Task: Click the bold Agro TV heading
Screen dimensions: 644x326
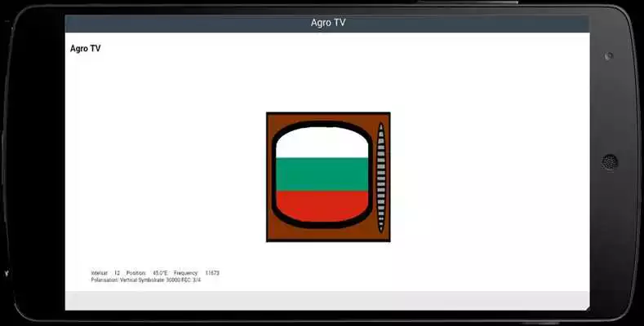Action: click(86, 48)
